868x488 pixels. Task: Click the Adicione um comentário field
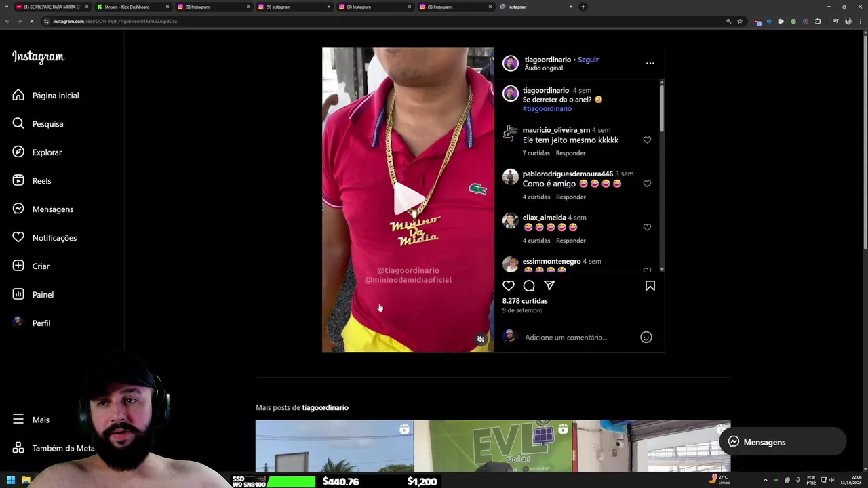point(566,338)
